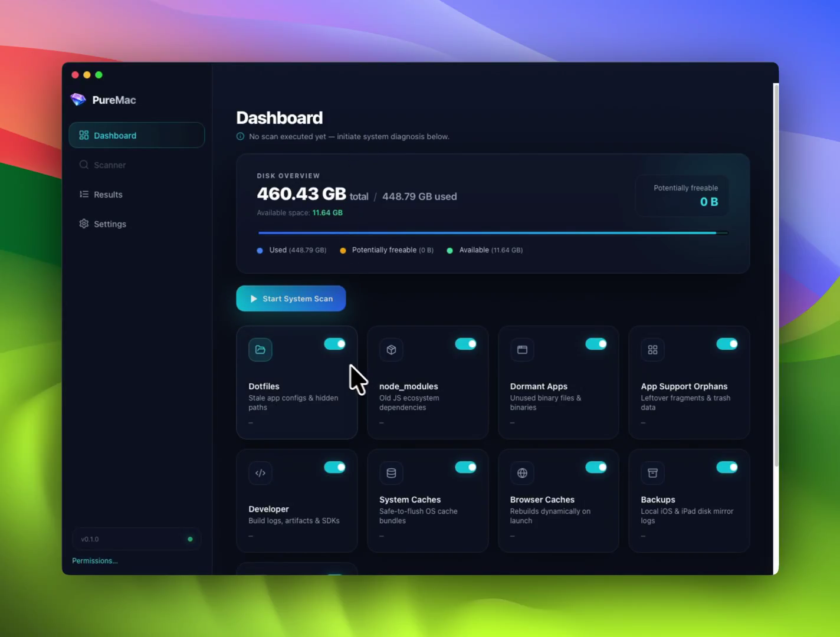Click the green Available legend dot

[450, 251]
